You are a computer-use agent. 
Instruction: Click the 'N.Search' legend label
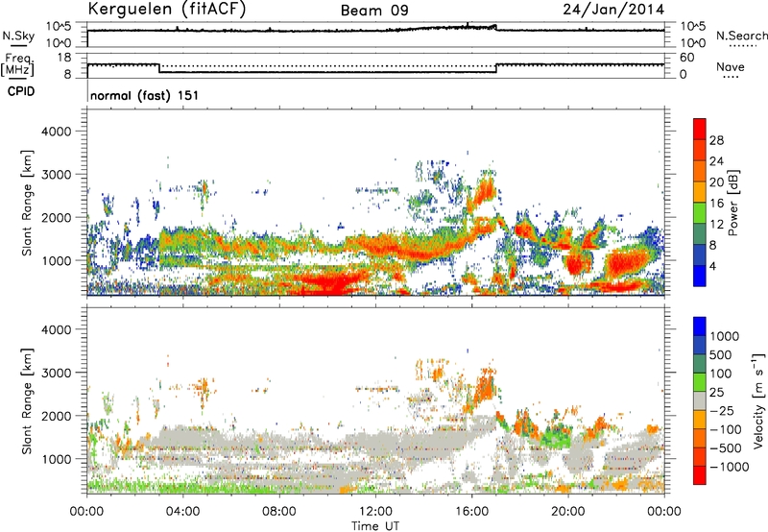(x=741, y=36)
